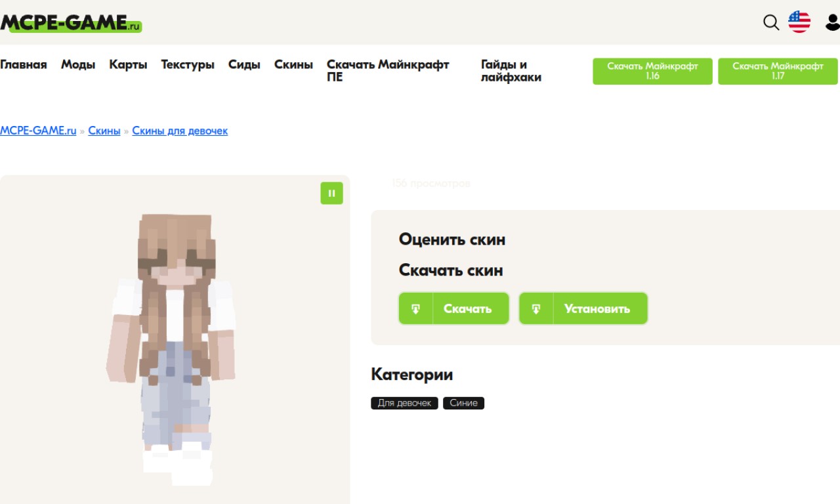
Task: Open the Карты menu item
Action: (128, 64)
